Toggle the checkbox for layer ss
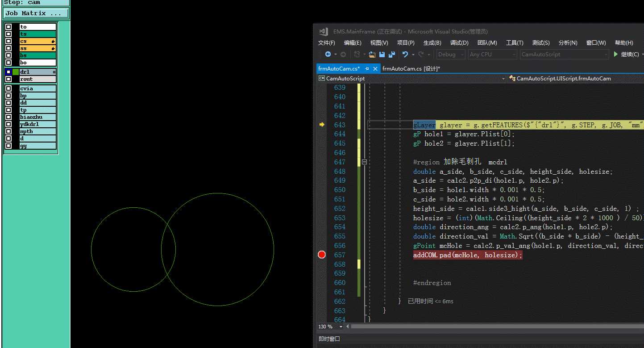 (x=8, y=48)
